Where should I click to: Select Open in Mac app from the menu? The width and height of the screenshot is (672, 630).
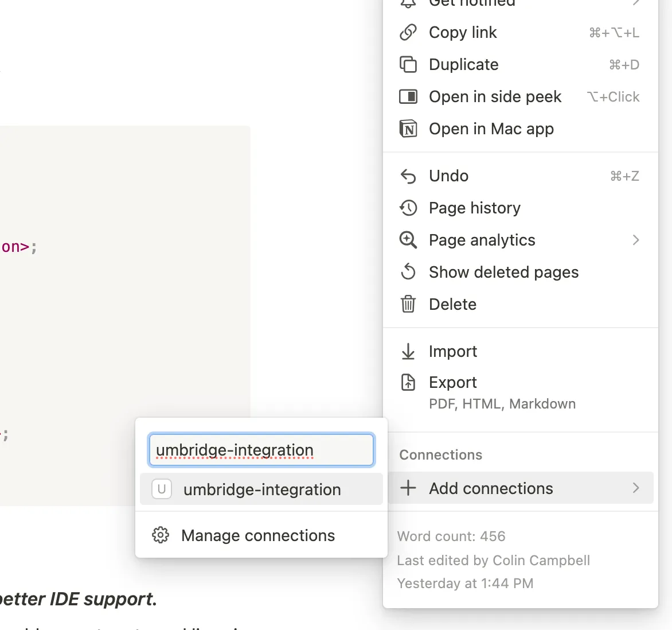pyautogui.click(x=491, y=129)
